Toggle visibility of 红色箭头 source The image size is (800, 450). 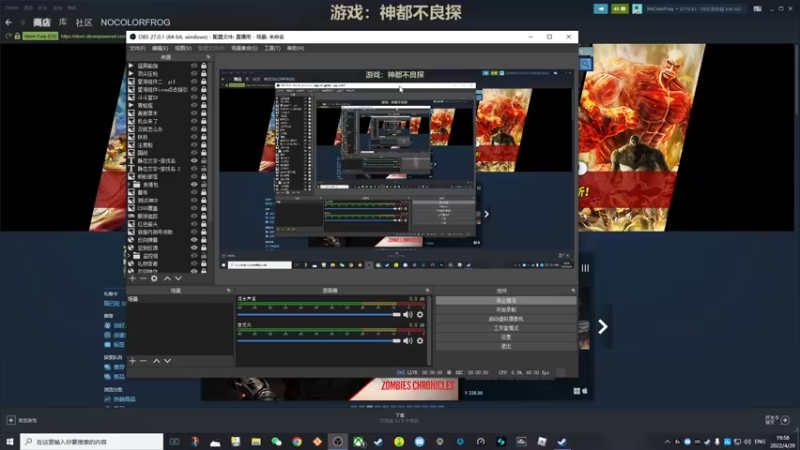click(x=194, y=224)
